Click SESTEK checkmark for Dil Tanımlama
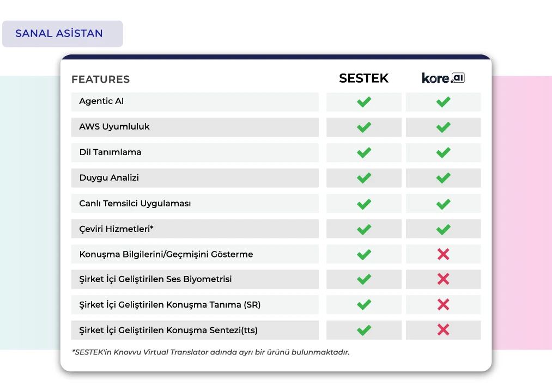The width and height of the screenshot is (552, 392). (x=364, y=153)
